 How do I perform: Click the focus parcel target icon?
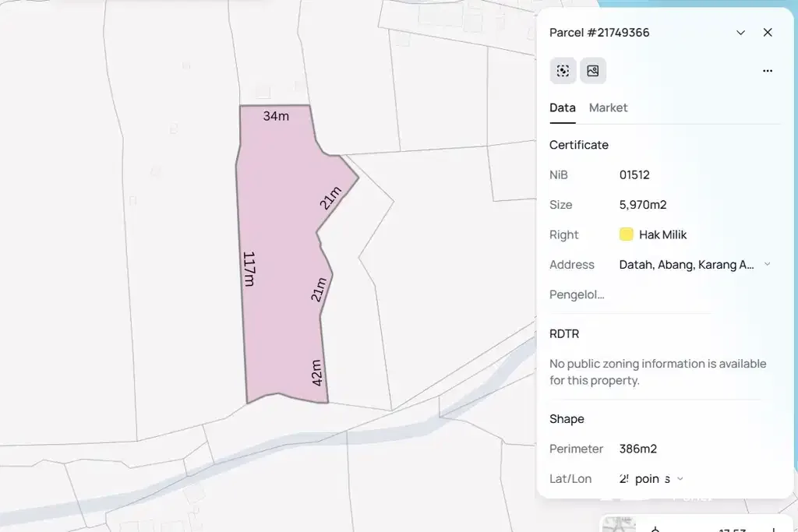tap(563, 71)
